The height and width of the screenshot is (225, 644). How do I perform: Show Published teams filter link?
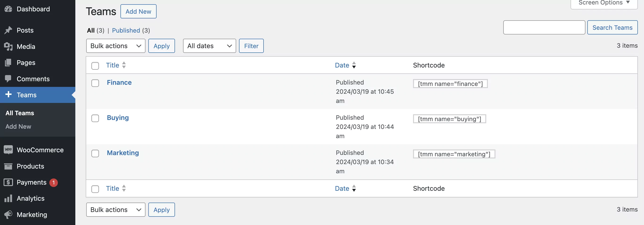click(126, 30)
